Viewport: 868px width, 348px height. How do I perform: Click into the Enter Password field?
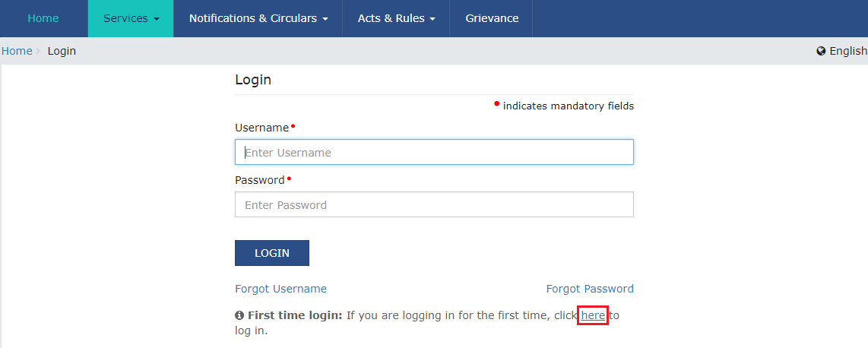tap(434, 204)
